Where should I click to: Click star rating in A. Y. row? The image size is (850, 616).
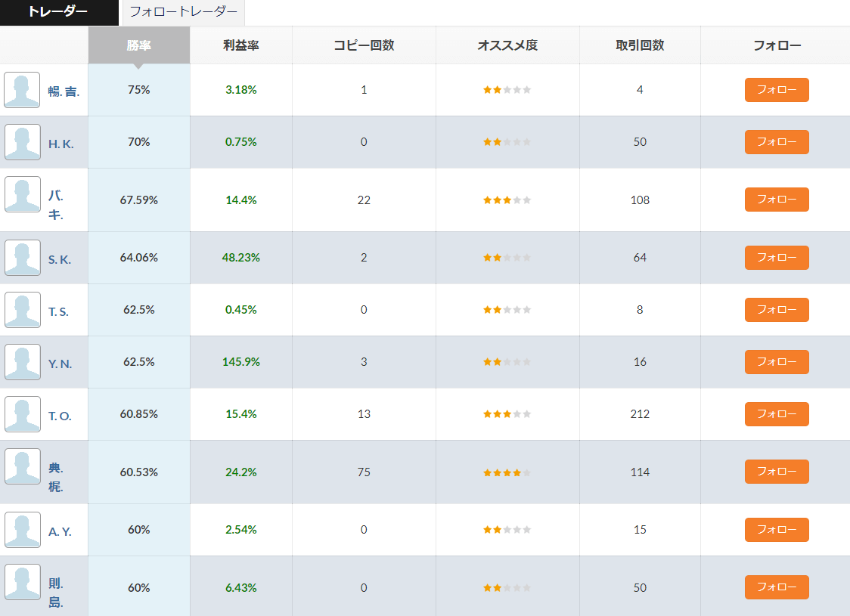507,530
